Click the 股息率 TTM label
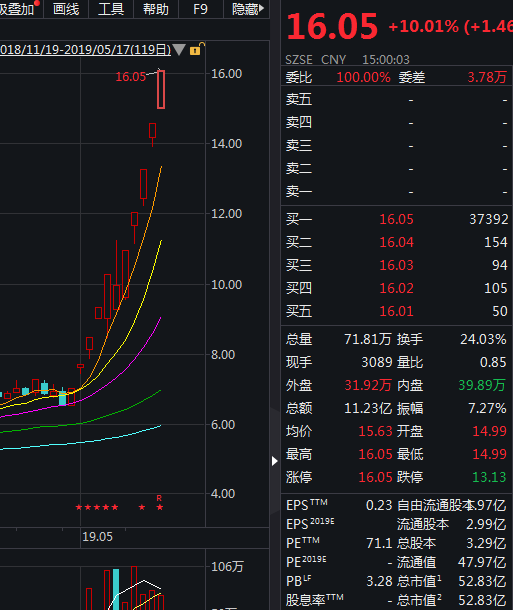 coord(314,599)
